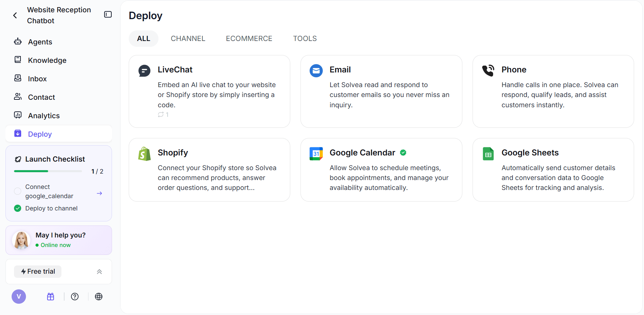644x315 pixels.
Task: Click the Google Sheets icon
Action: point(488,154)
